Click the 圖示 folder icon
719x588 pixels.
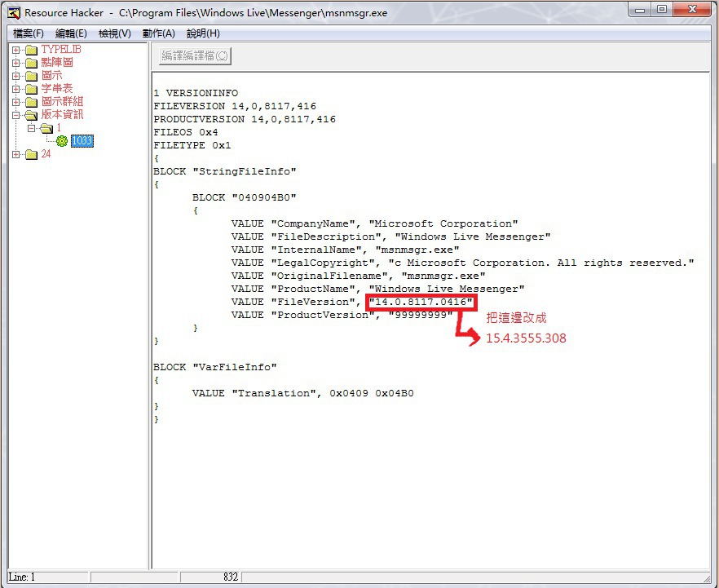coord(31,76)
